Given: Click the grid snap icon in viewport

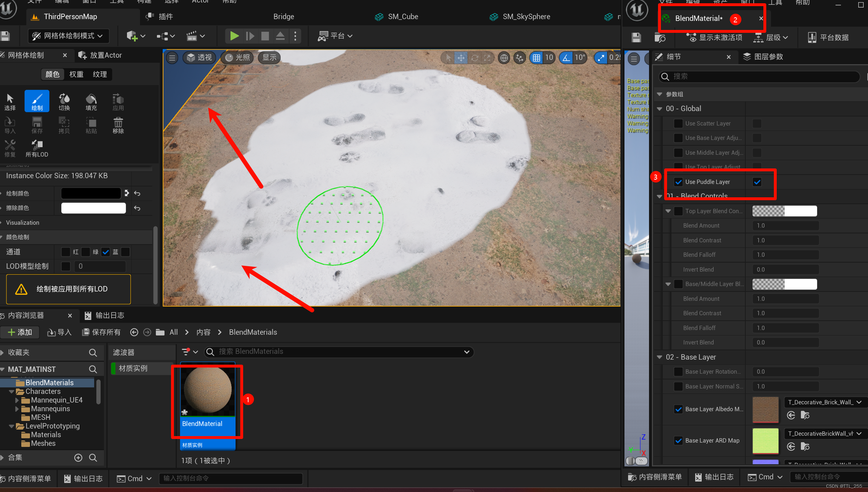Looking at the screenshot, I should pos(536,58).
